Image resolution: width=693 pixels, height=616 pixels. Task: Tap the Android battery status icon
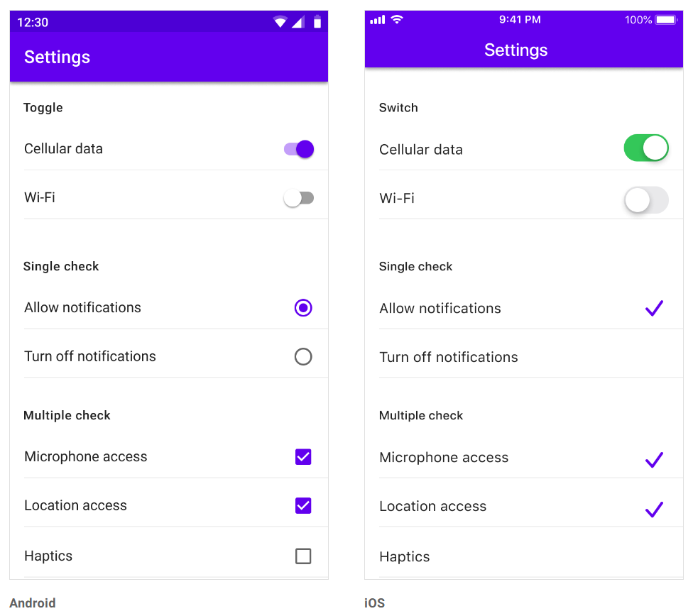pos(317,22)
